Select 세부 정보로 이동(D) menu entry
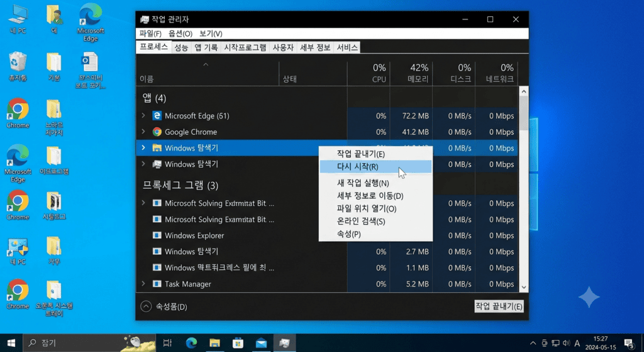This screenshot has height=352, width=644. pyautogui.click(x=375, y=196)
